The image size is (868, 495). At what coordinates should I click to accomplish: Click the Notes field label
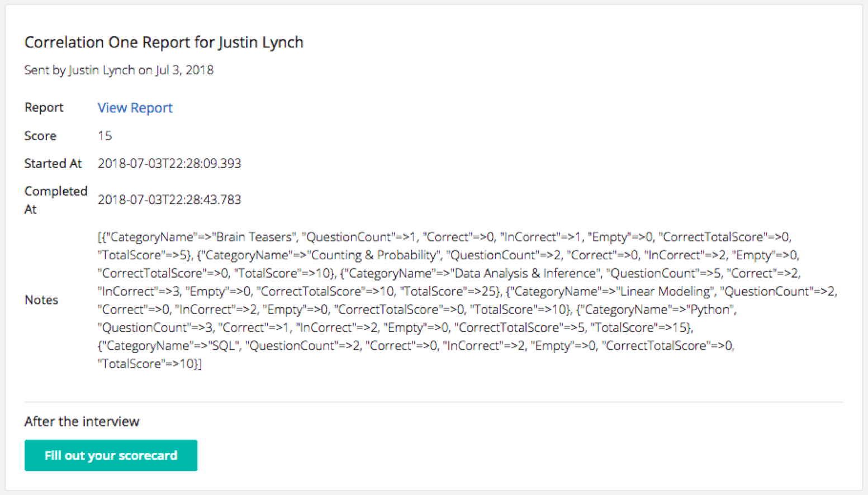pos(41,300)
